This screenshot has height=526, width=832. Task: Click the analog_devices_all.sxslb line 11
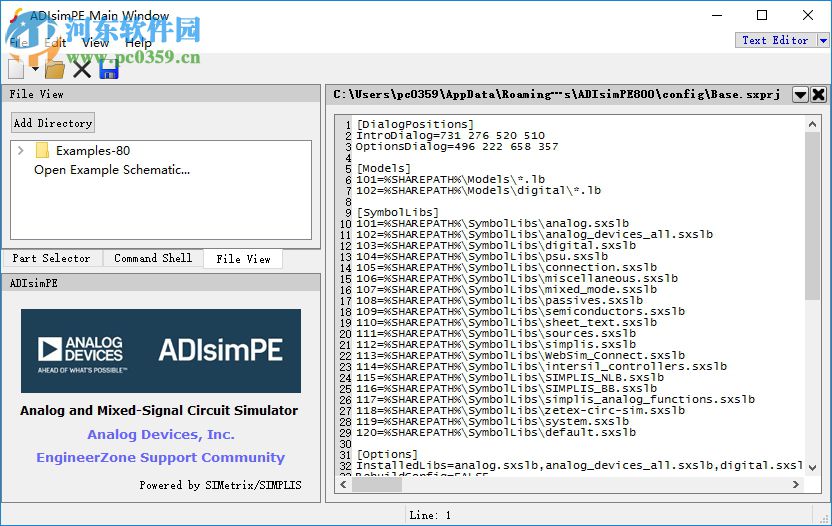pos(534,234)
